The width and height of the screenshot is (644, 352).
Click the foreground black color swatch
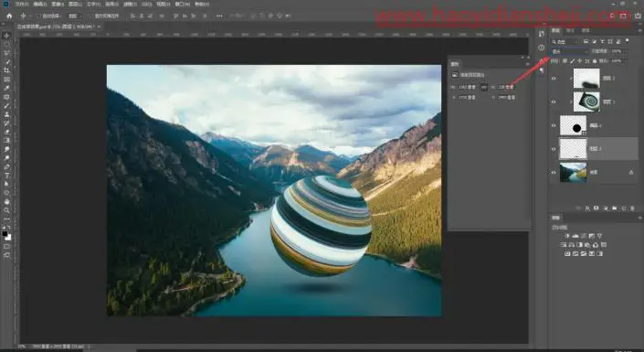[5, 234]
